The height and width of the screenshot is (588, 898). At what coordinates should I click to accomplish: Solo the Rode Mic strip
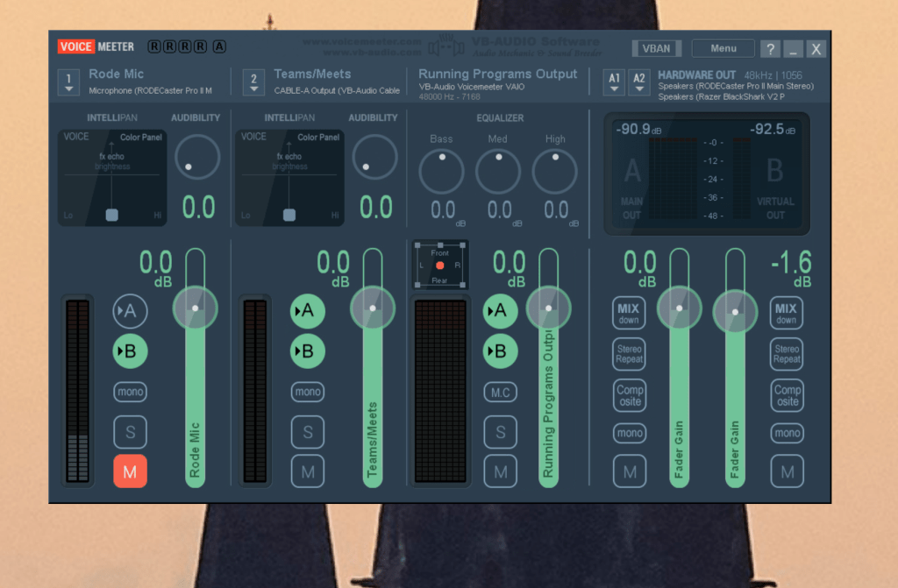[130, 432]
